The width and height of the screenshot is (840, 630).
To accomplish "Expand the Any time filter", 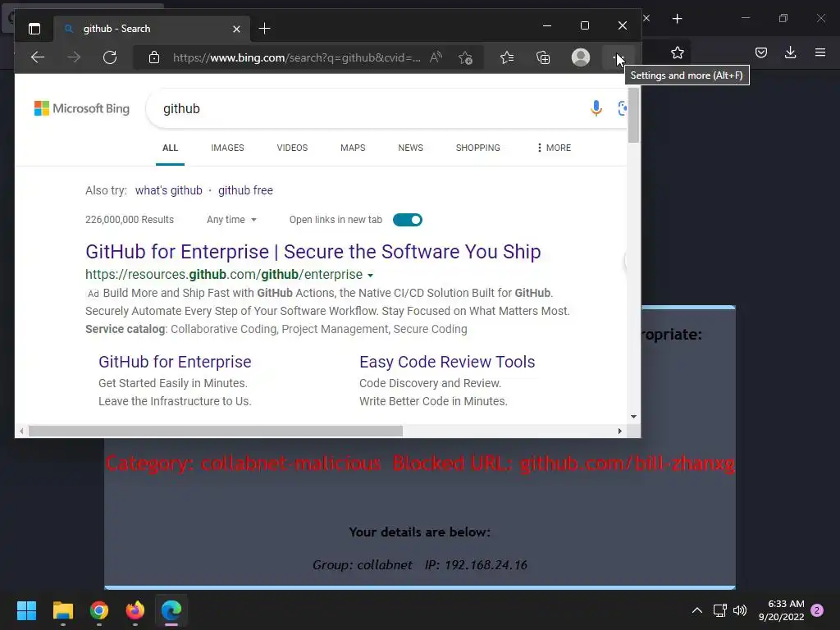I will point(231,220).
